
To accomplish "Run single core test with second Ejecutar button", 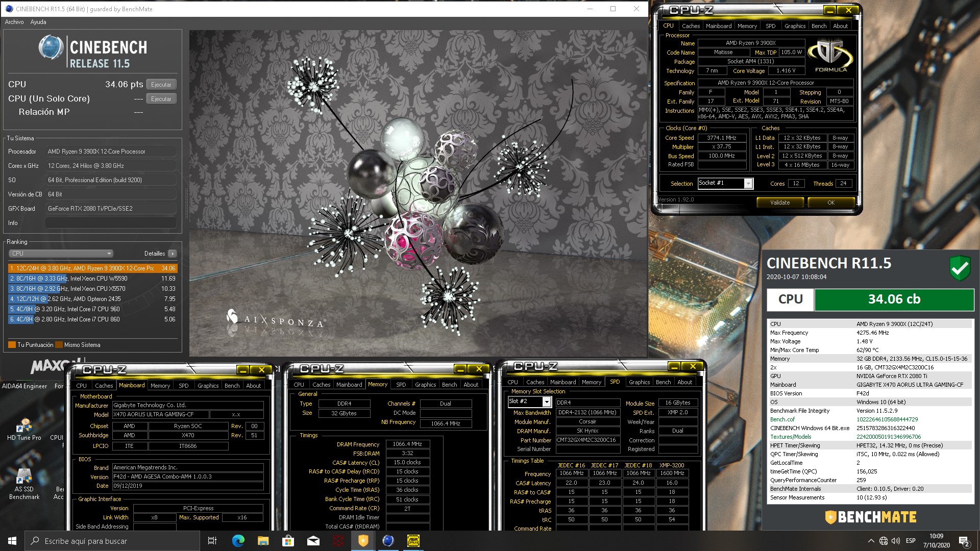I will 161,99.
